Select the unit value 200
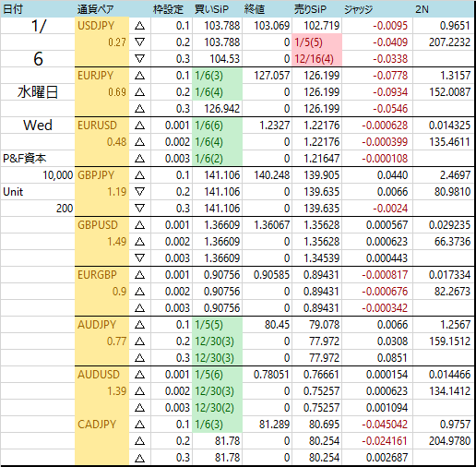The image size is (476, 467). click(65, 209)
